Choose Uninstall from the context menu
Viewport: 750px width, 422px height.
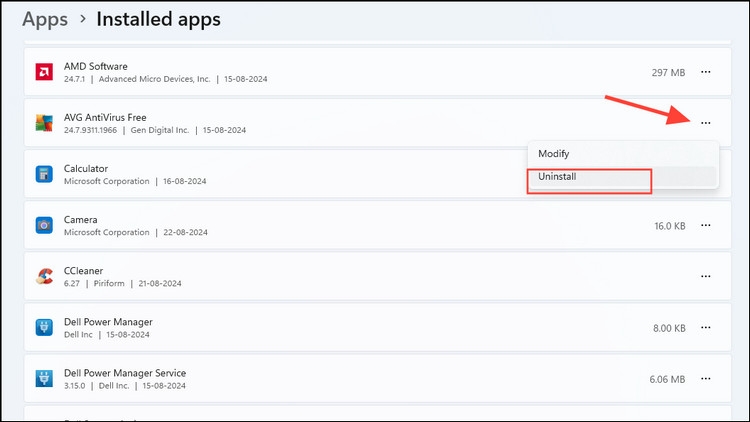coord(623,177)
